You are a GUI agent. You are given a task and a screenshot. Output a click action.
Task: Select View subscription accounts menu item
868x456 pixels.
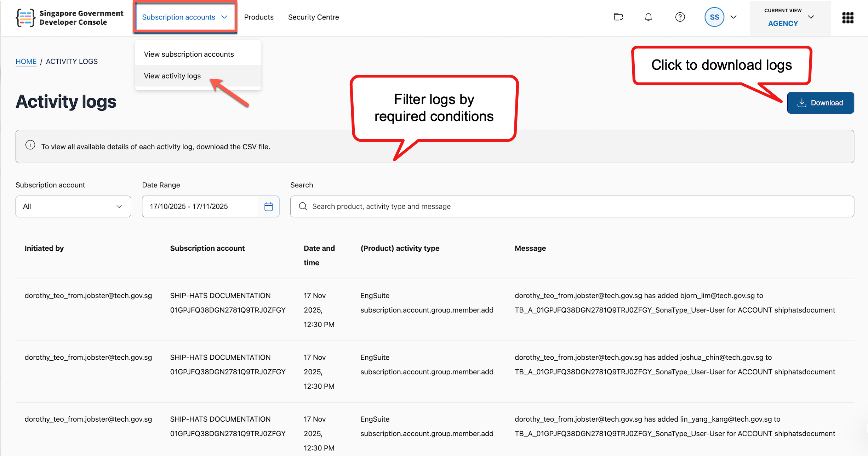pos(189,54)
